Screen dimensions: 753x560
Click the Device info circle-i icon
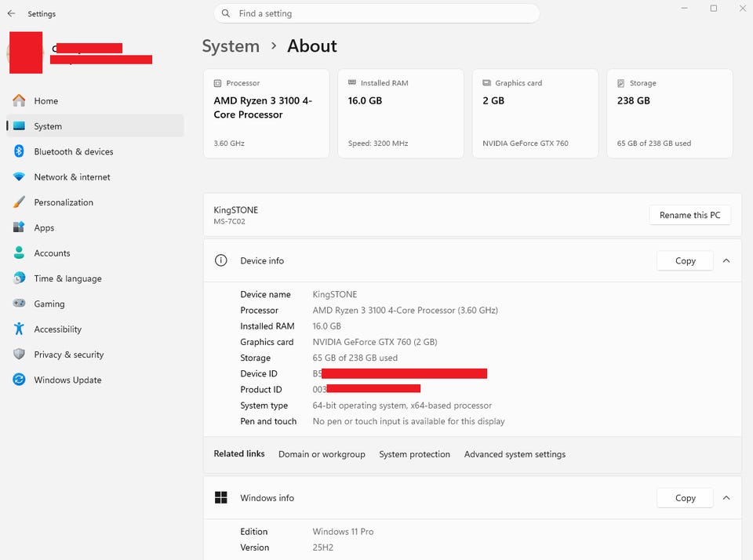tap(221, 260)
